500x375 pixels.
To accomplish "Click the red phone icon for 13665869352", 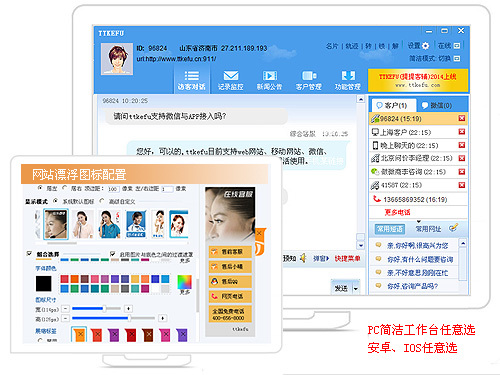I will pos(377,199).
